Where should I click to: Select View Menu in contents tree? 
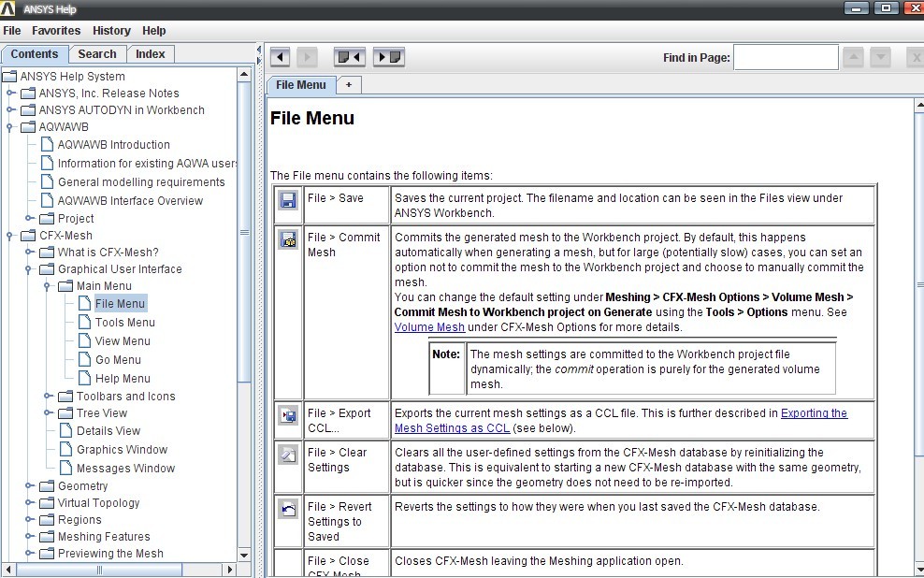123,341
